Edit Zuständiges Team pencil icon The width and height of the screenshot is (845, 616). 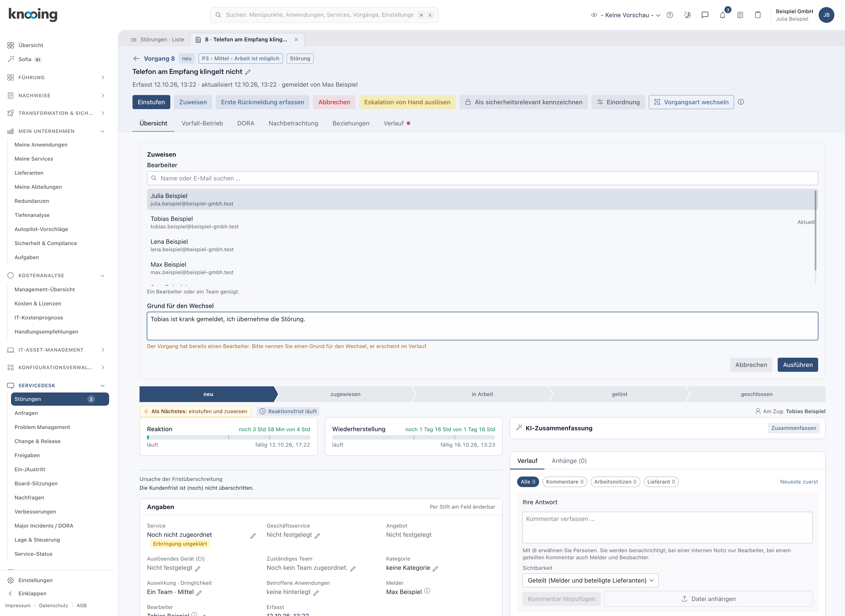(353, 569)
